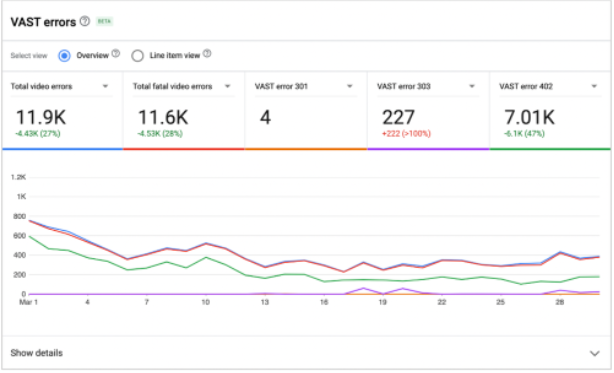Click the -4.43K (27%) change text
Image resolution: width=614 pixels, height=373 pixels.
(x=38, y=134)
